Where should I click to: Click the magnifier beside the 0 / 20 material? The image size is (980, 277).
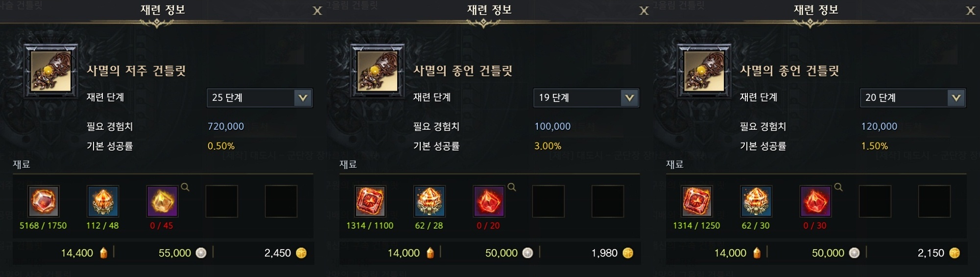click(512, 187)
